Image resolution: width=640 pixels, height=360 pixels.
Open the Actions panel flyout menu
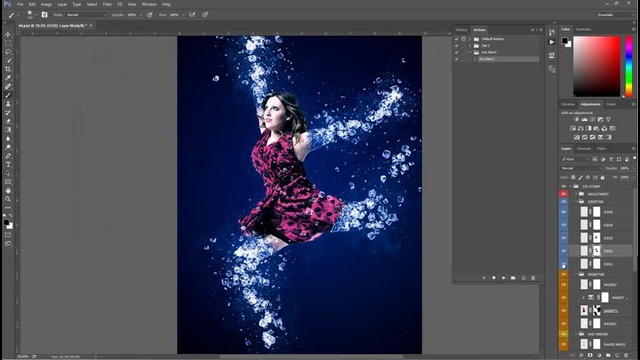[x=541, y=30]
